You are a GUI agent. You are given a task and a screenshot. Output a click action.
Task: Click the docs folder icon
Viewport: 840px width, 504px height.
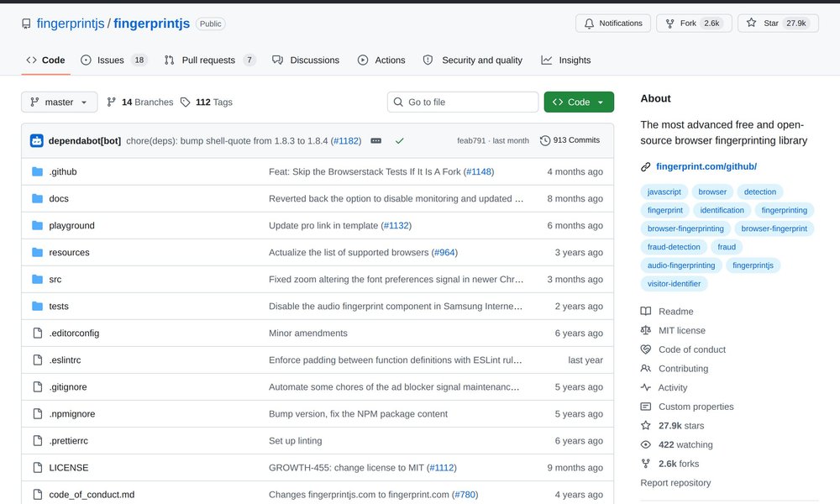pos(38,198)
